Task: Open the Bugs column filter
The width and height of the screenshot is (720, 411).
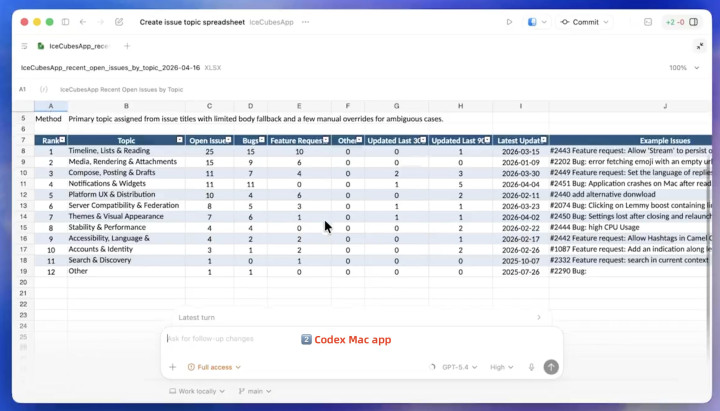Action: (262, 140)
